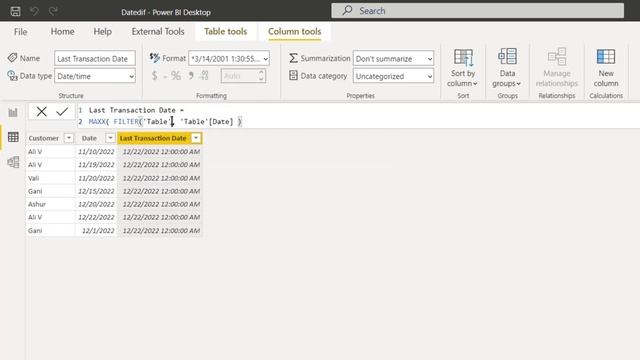Open the Data view grid icon
Image resolution: width=640 pixels, height=360 pixels.
pyautogui.click(x=13, y=137)
